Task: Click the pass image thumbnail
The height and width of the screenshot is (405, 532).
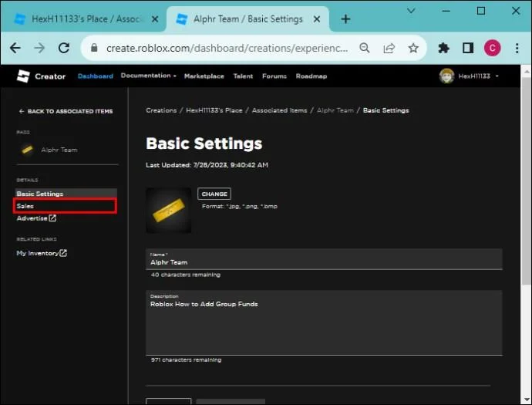Action: tap(169, 211)
